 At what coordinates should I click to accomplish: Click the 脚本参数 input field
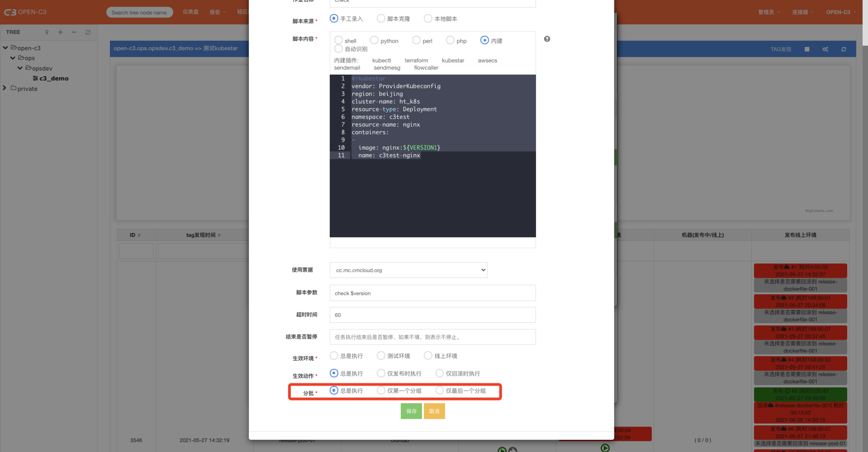click(433, 293)
